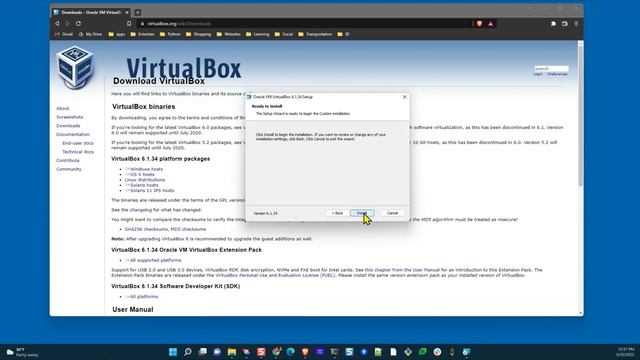Click the All platforms SDK link
Screen dimensions: 640x360
tap(142, 296)
